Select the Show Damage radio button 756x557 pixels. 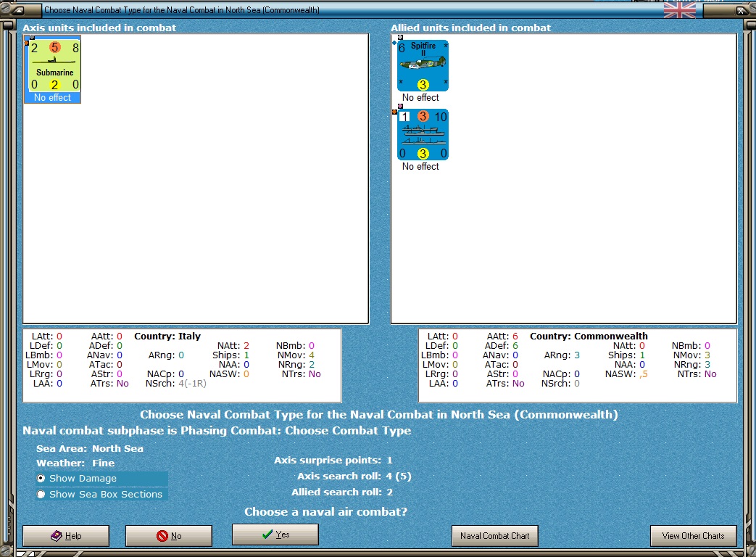tap(41, 479)
